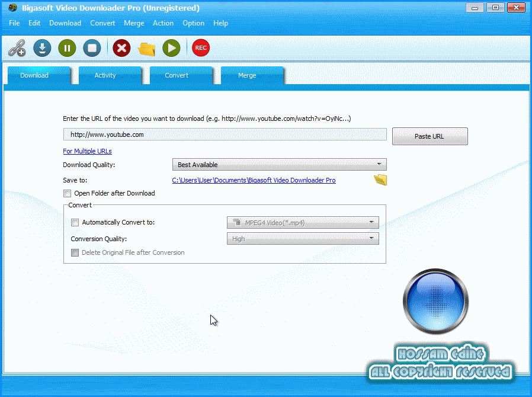Tick the Automatically Convert to checkbox
532x397 pixels.
tap(75, 223)
